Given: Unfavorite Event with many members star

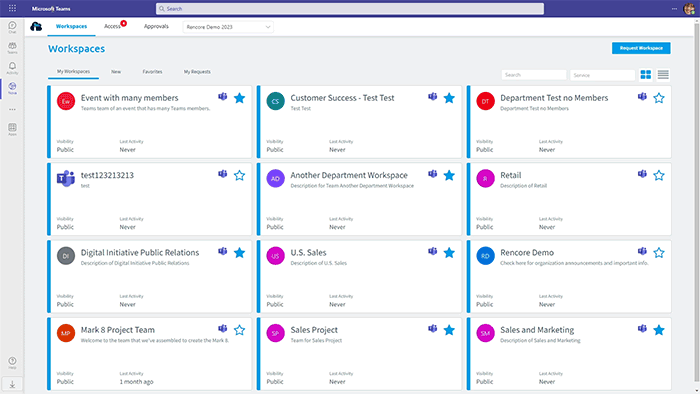Looking at the screenshot, I should (239, 98).
